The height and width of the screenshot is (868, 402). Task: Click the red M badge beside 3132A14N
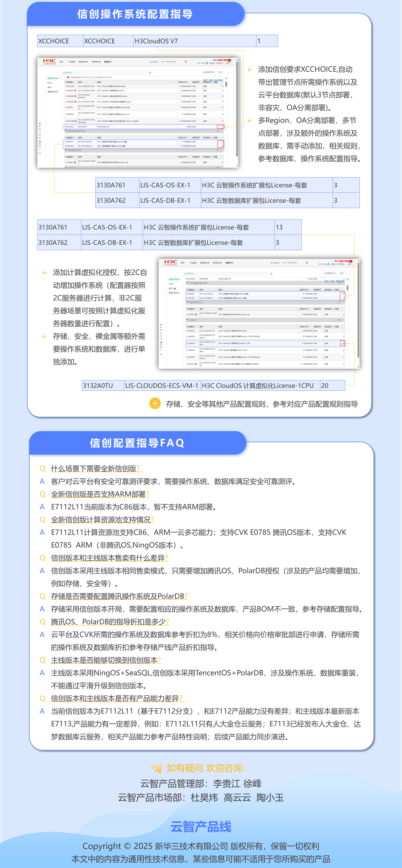[x=75, y=121]
